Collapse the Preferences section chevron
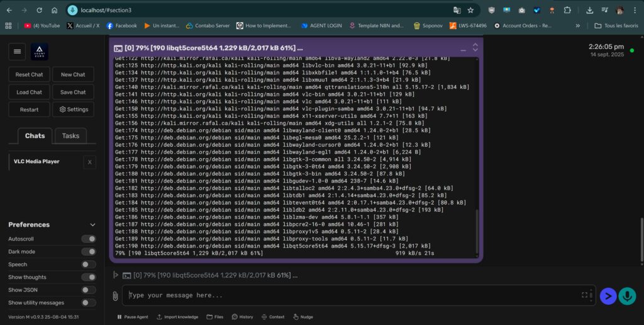This screenshot has width=644, height=325. tap(93, 225)
